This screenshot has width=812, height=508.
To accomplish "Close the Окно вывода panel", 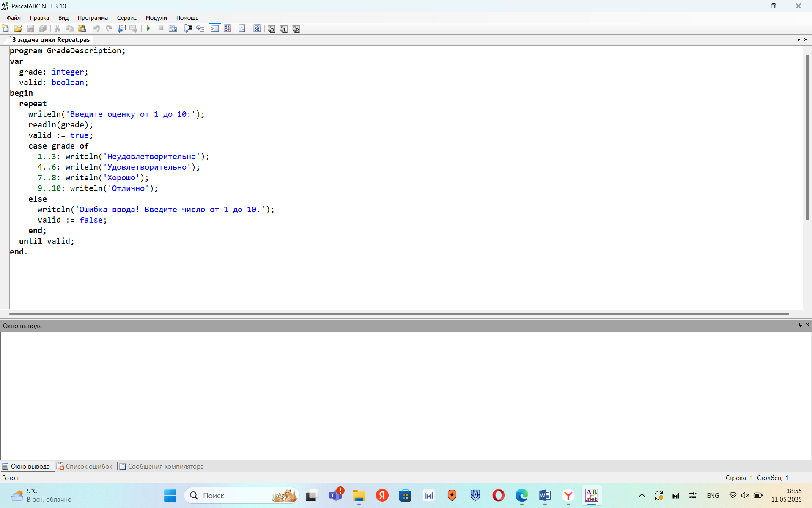I will tap(807, 325).
